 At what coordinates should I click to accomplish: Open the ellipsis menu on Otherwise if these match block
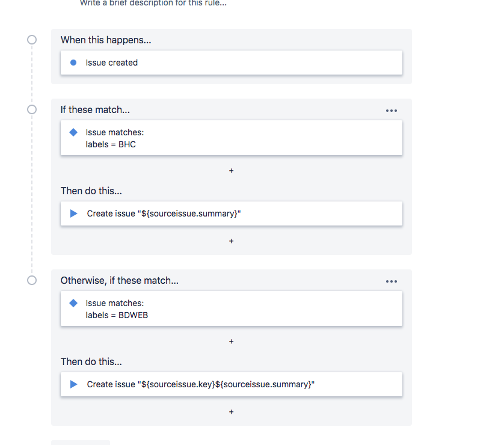coord(392,281)
